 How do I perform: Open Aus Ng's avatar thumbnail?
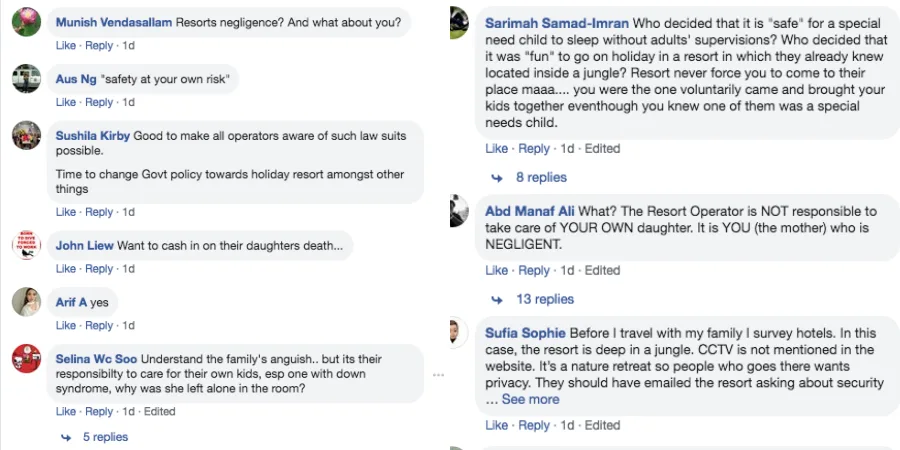pos(27,78)
